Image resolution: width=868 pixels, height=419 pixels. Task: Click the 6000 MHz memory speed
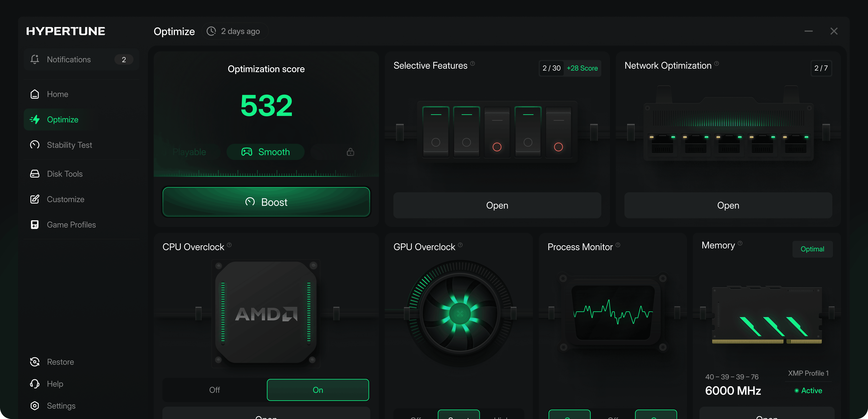[x=733, y=390]
